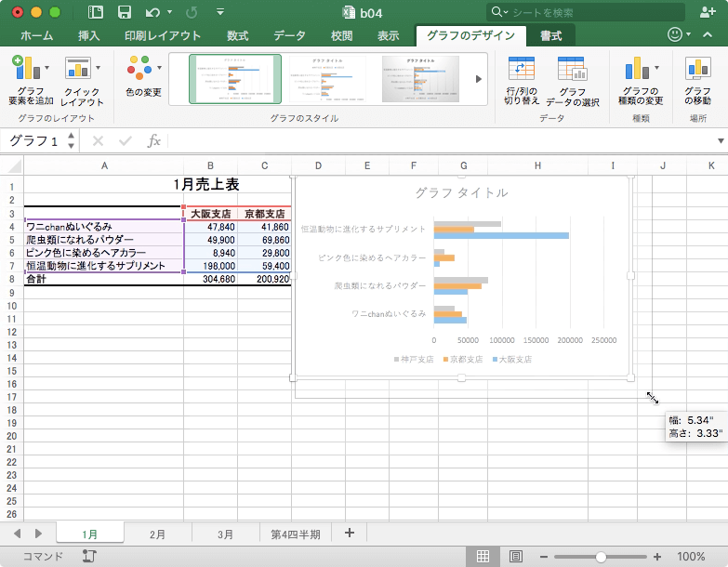The width and height of the screenshot is (728, 567).
Task: Switch to Normal view grid icon
Action: (483, 557)
